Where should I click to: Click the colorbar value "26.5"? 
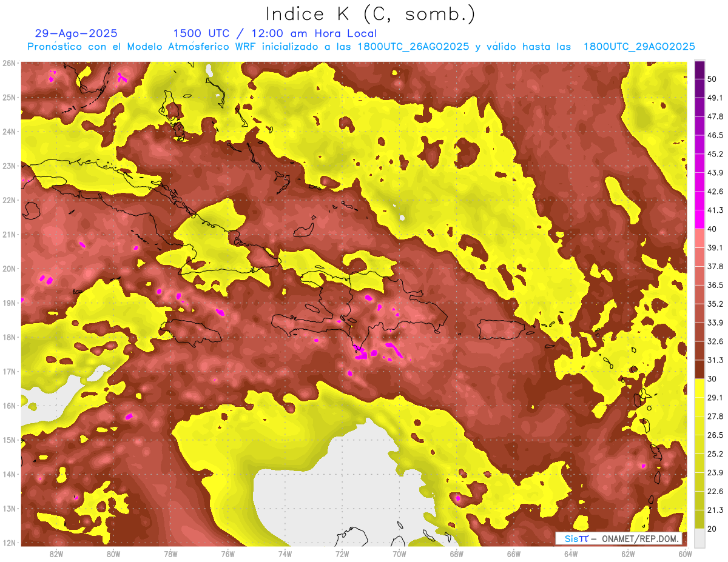[x=715, y=435]
